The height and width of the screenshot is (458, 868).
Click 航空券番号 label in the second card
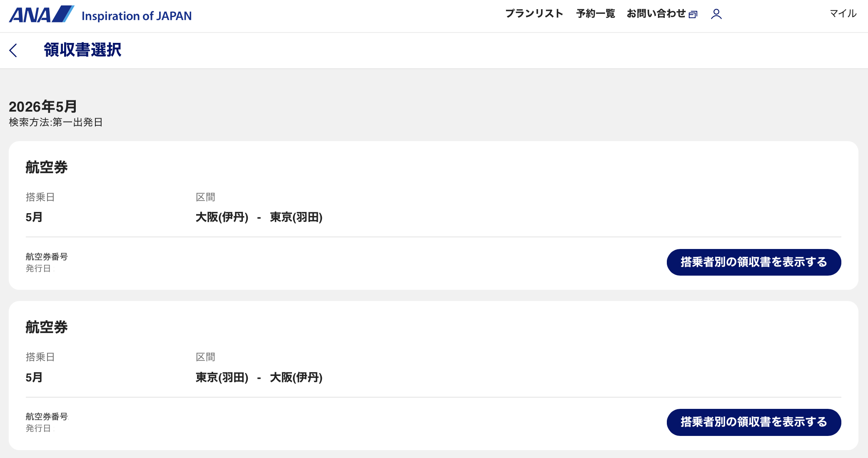point(47,416)
